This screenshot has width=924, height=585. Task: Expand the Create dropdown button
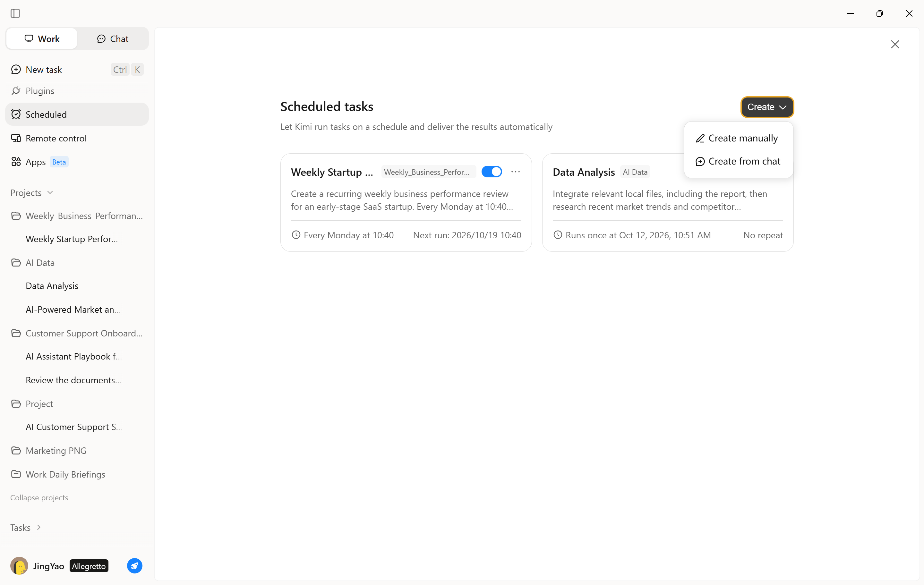pyautogui.click(x=767, y=107)
